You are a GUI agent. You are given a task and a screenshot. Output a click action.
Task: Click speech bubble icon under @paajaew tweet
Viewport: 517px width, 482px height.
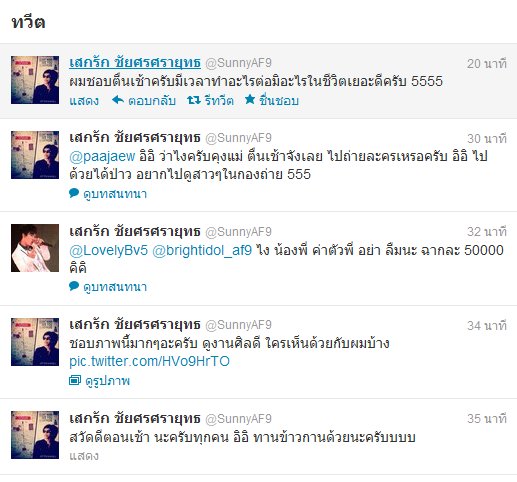point(74,193)
